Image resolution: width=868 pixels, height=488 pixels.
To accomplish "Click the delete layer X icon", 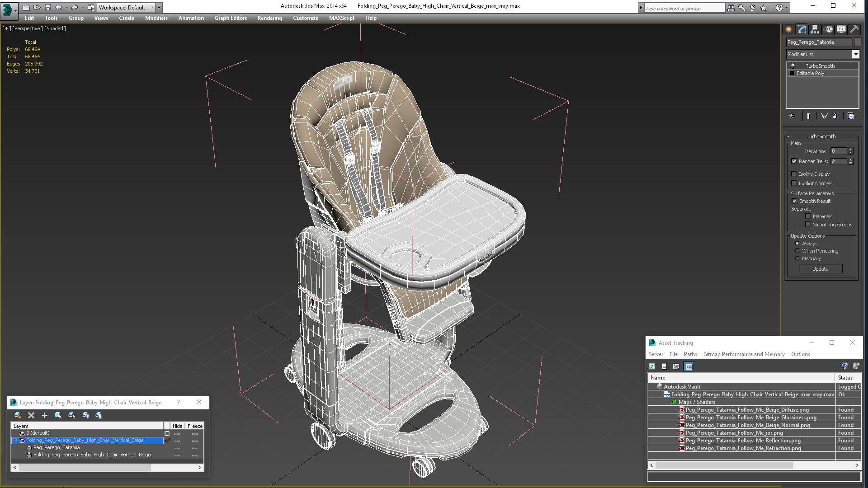I will point(31,415).
